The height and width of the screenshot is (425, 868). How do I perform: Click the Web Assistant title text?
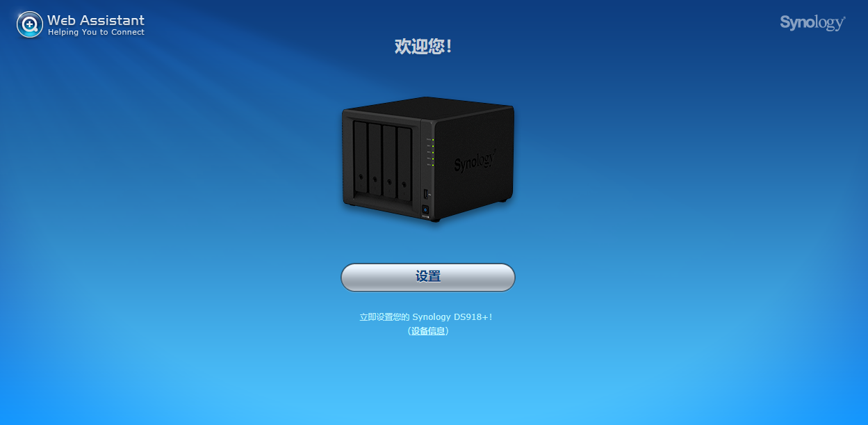pos(96,19)
